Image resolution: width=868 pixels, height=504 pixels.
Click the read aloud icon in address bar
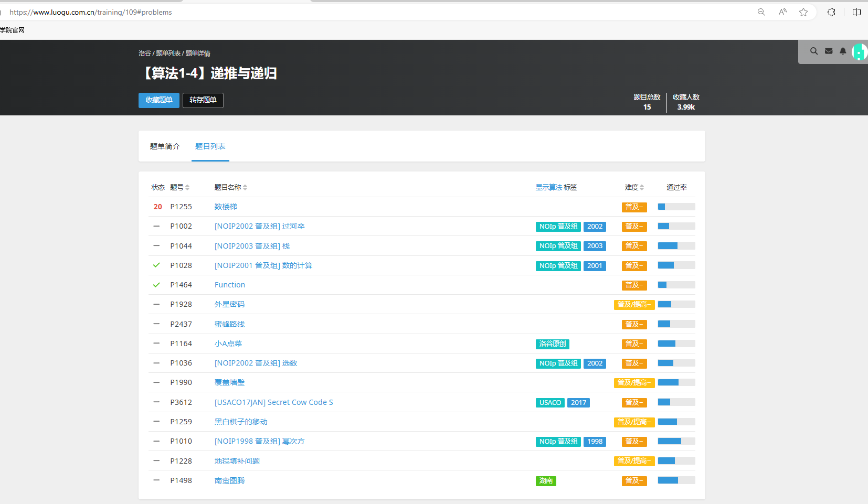(782, 12)
